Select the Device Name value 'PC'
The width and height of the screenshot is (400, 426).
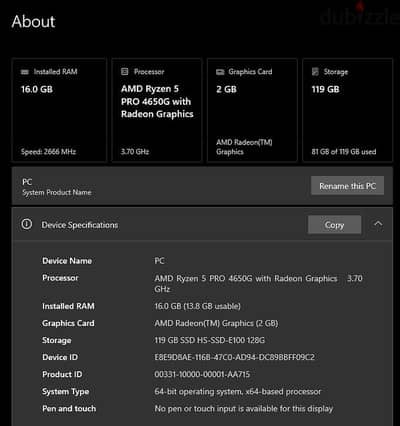click(x=159, y=261)
